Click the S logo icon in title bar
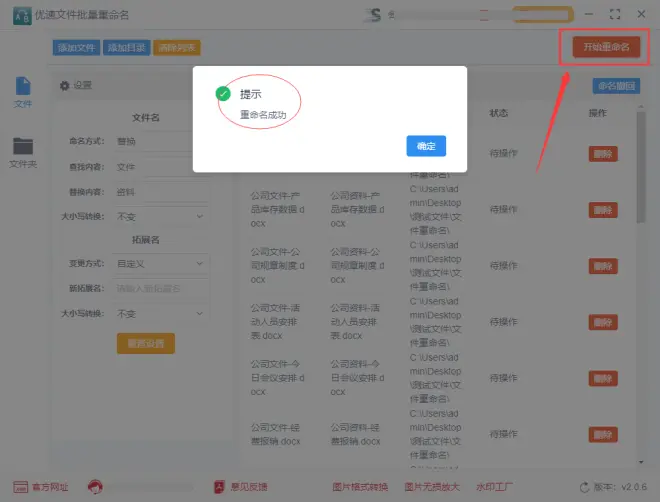Screen dimensions: 660x502 [373, 15]
